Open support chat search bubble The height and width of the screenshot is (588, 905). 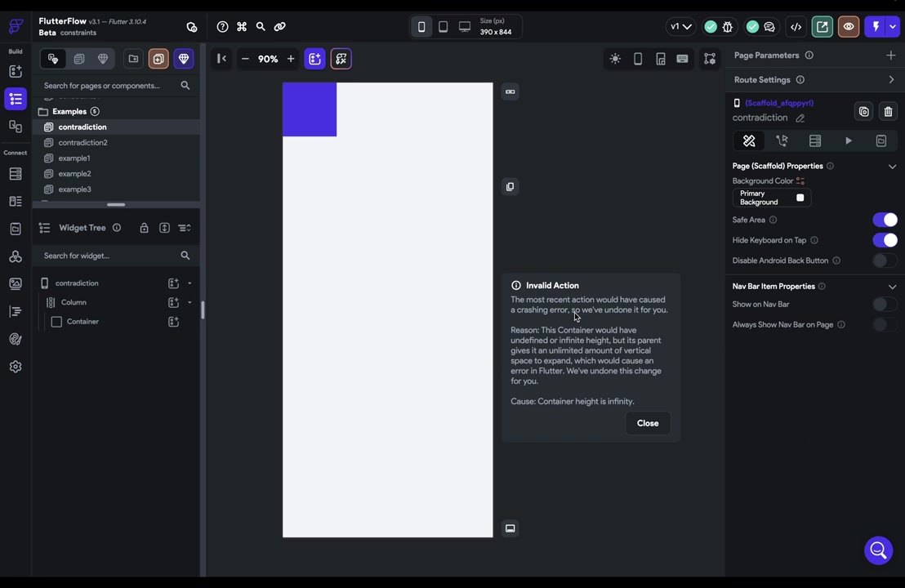pyautogui.click(x=878, y=550)
